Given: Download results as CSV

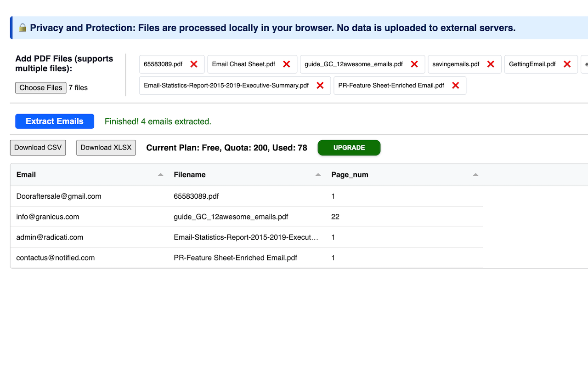Looking at the screenshot, I should pyautogui.click(x=38, y=148).
